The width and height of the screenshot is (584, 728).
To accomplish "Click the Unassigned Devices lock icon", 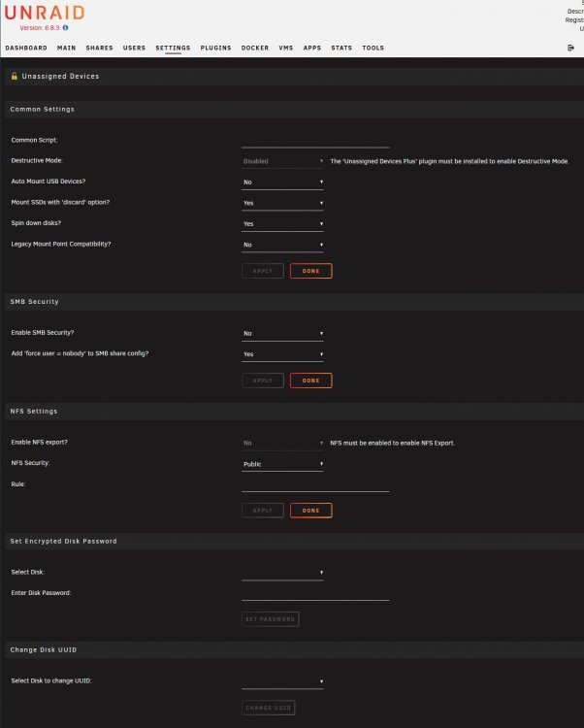I will (15, 76).
